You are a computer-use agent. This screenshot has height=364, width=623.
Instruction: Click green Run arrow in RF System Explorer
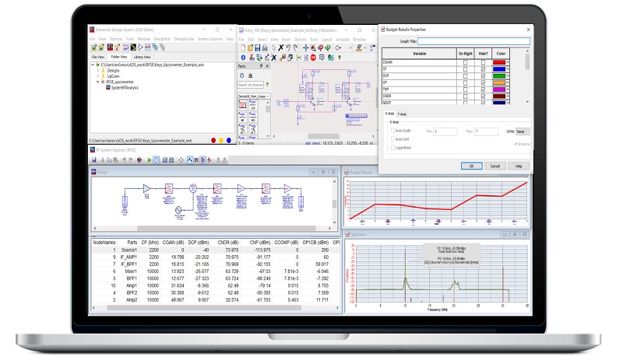coord(149,160)
